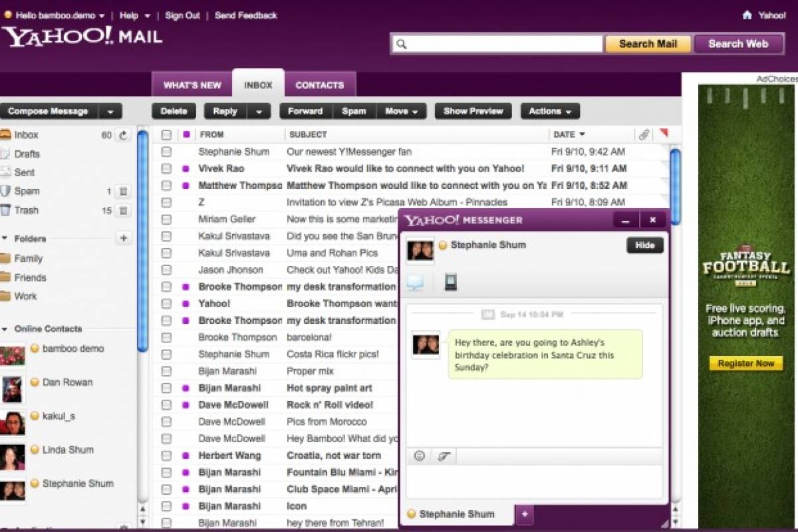Mark the message as Spam
798x532 pixels.
354,112
